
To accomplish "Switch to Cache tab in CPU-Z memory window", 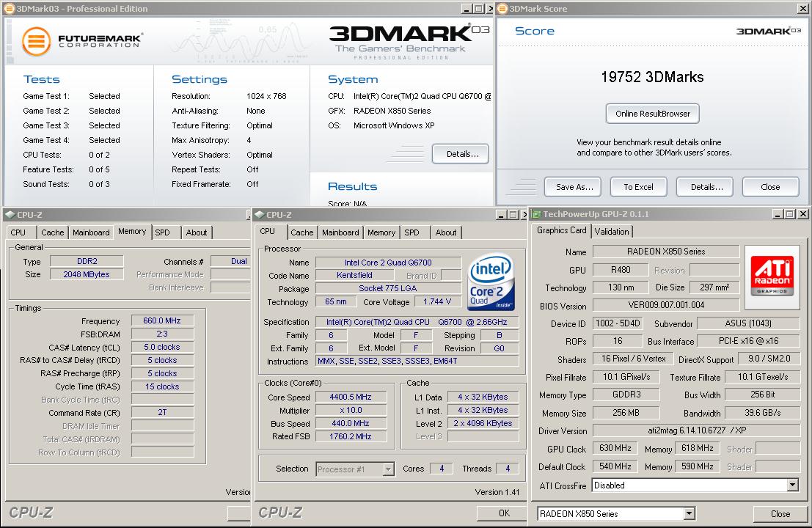I will (52, 232).
